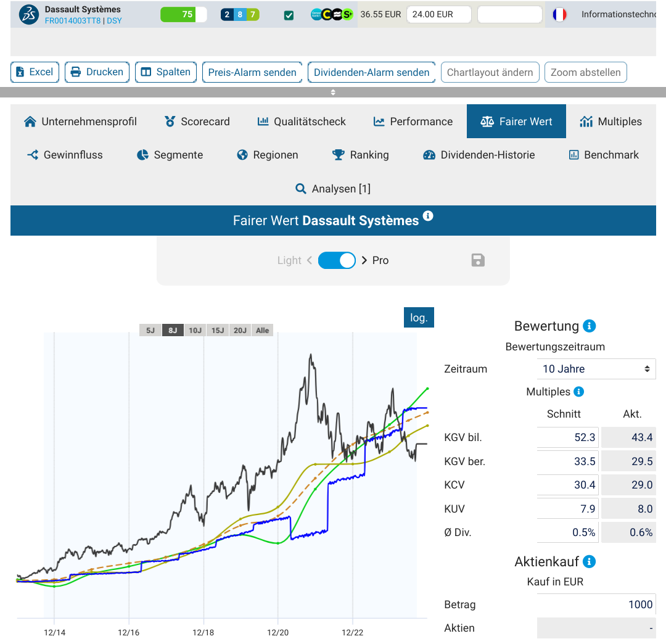Click KCV Schnitt field 30.4
Screen dimensions: 666x644
[567, 485]
